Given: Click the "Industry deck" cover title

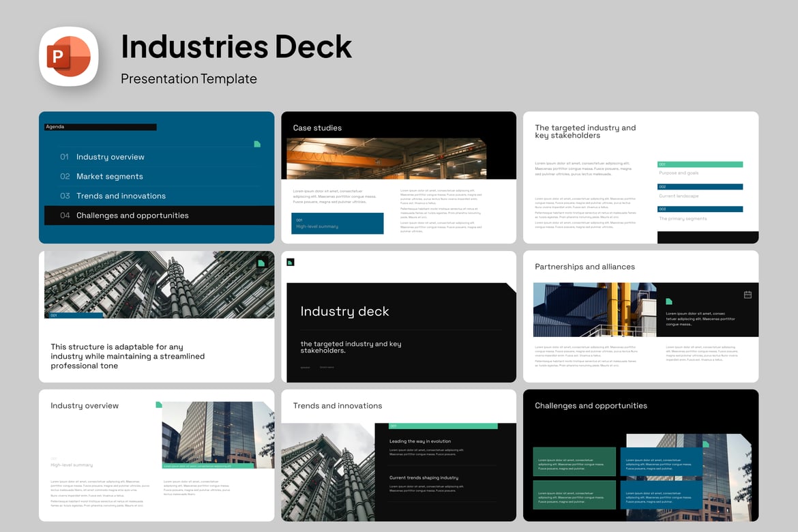Looking at the screenshot, I should 344,311.
